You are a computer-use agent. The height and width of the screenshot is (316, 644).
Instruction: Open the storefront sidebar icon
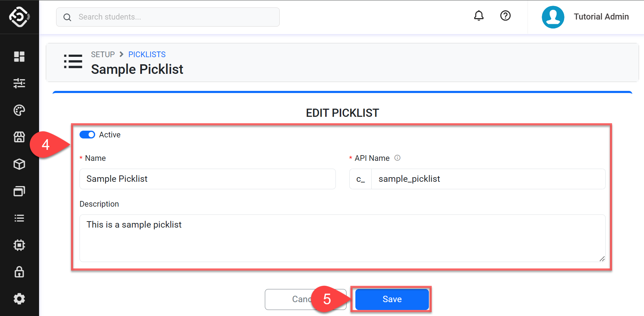[19, 137]
